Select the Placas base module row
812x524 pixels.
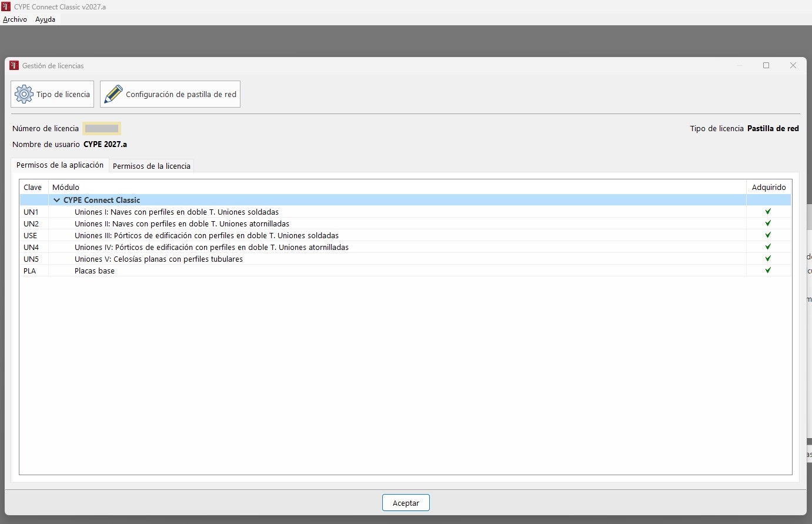point(405,271)
